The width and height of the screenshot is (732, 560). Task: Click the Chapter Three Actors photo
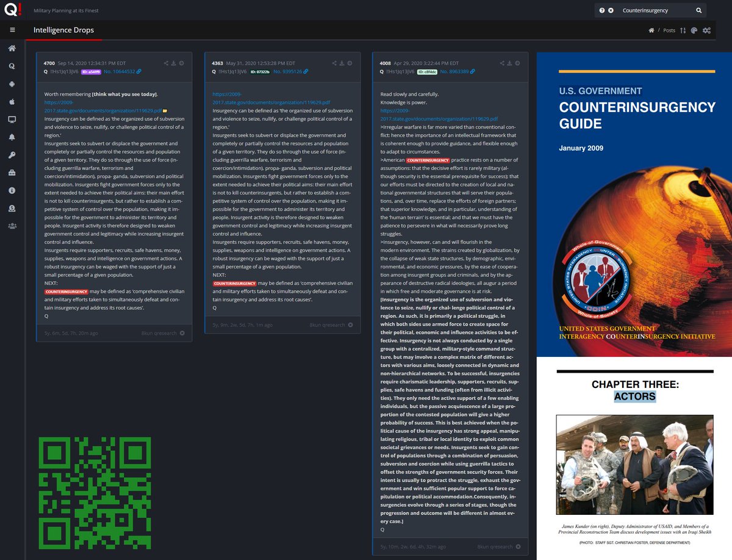click(x=635, y=465)
